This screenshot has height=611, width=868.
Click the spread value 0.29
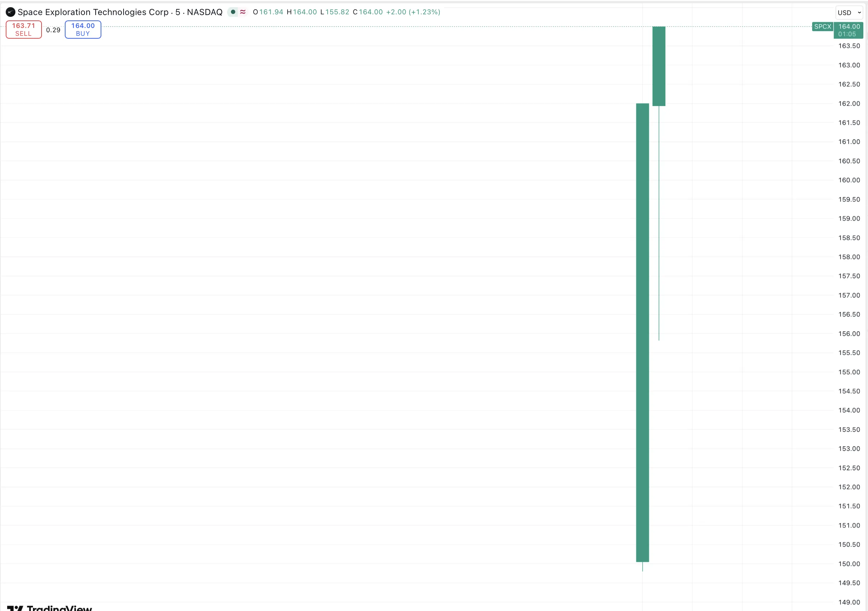tap(53, 30)
